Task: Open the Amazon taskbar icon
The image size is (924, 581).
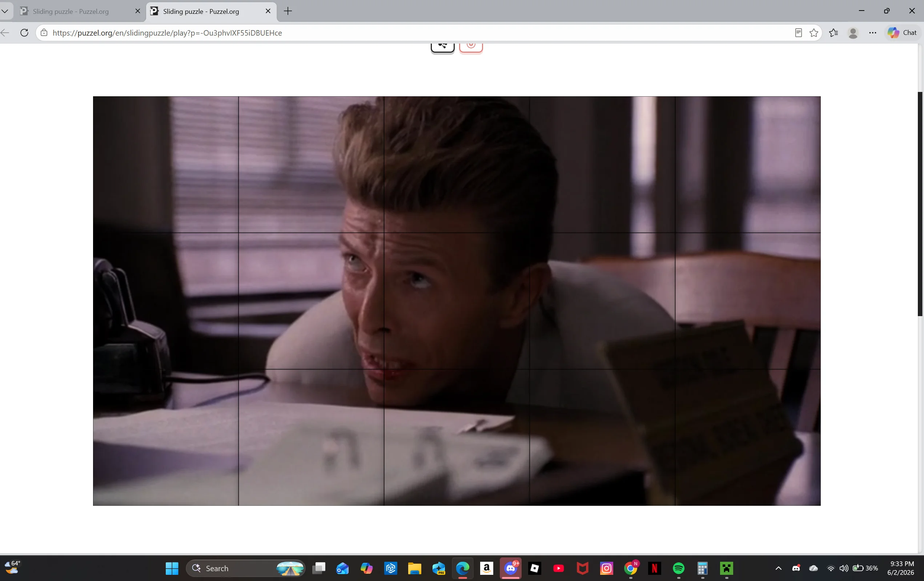Action: point(487,568)
